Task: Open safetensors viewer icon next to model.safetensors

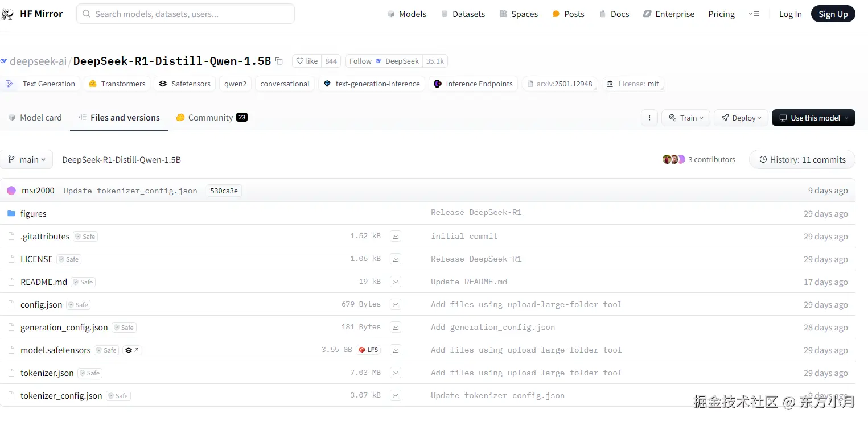Action: (x=132, y=350)
